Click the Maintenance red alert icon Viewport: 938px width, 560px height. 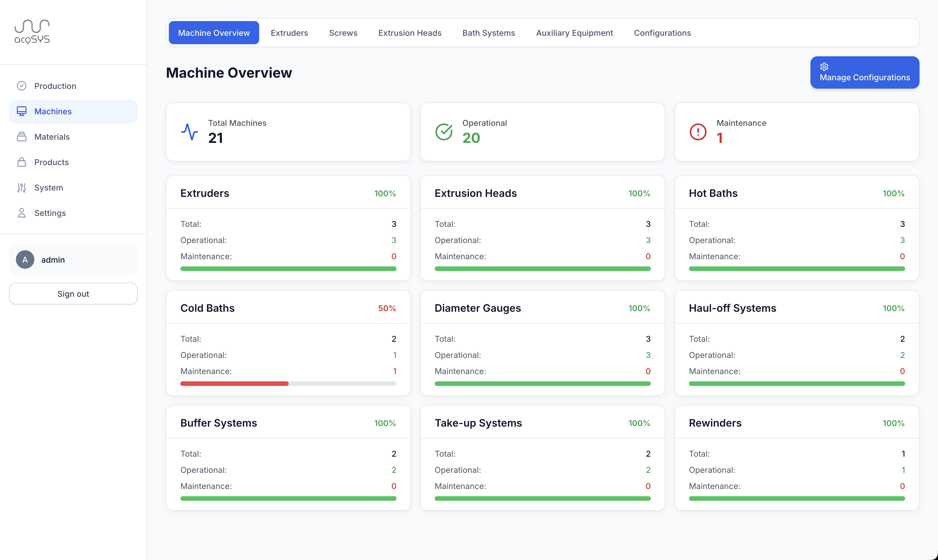[698, 132]
